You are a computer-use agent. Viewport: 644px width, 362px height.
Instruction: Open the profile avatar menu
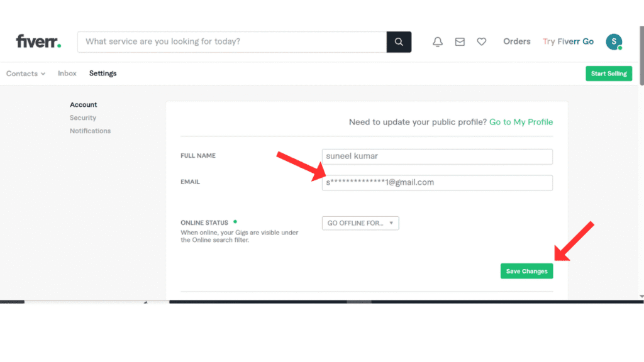pyautogui.click(x=614, y=41)
